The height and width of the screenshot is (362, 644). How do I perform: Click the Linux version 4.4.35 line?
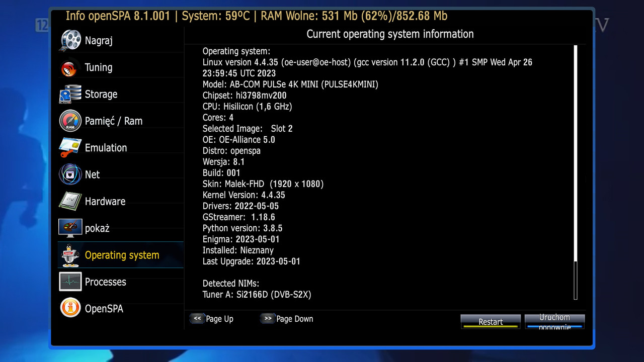[367, 68]
